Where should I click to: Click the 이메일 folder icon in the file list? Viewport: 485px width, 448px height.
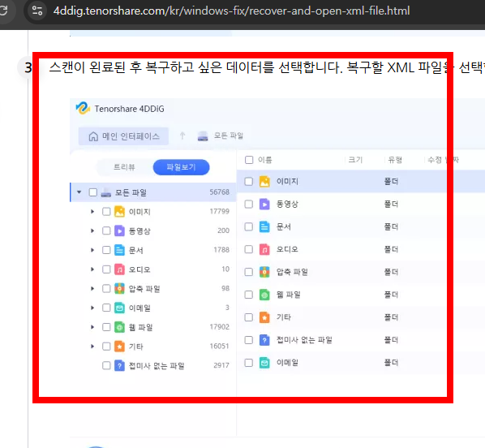[x=264, y=363]
